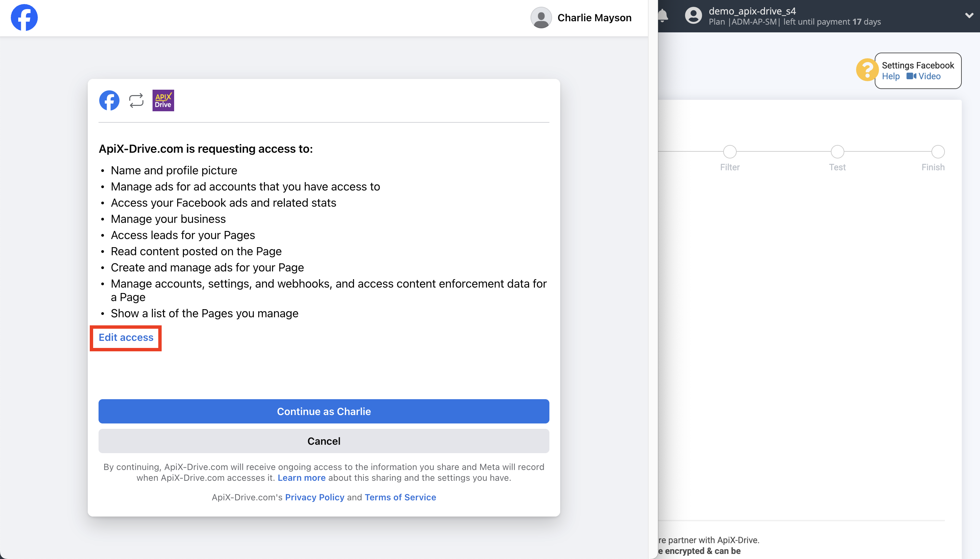
Task: Open Edit access
Action: tap(126, 337)
